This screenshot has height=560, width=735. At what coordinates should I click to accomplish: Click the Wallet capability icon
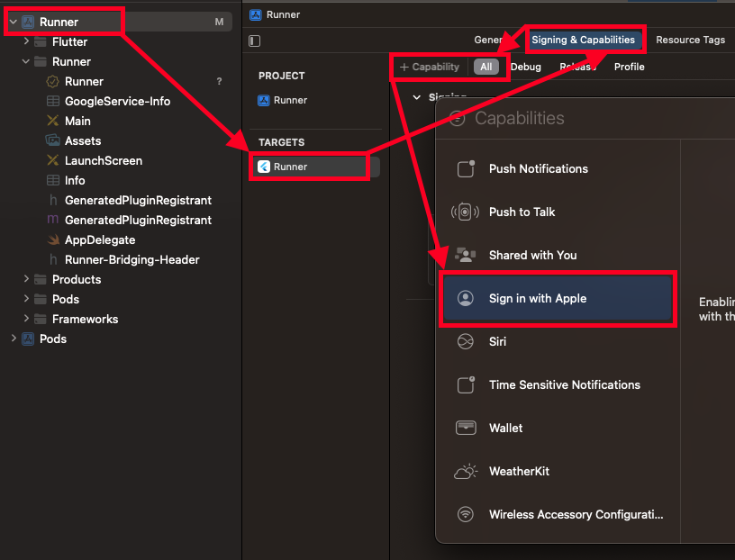coord(466,428)
